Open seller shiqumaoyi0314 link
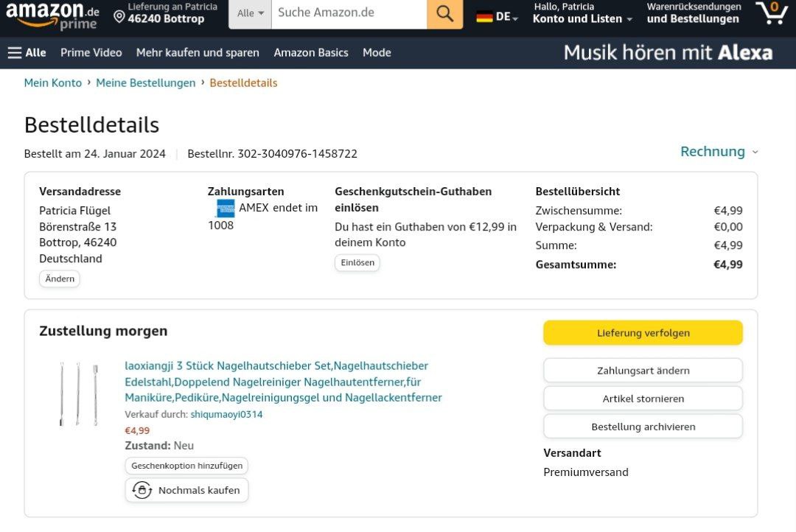Screen dimensions: 796x532 point(226,414)
